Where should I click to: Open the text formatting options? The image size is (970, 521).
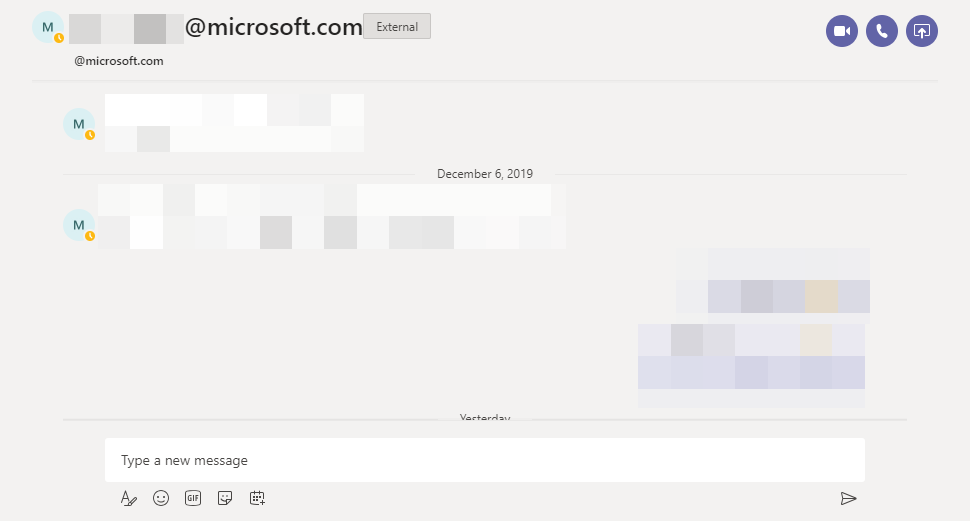[129, 498]
